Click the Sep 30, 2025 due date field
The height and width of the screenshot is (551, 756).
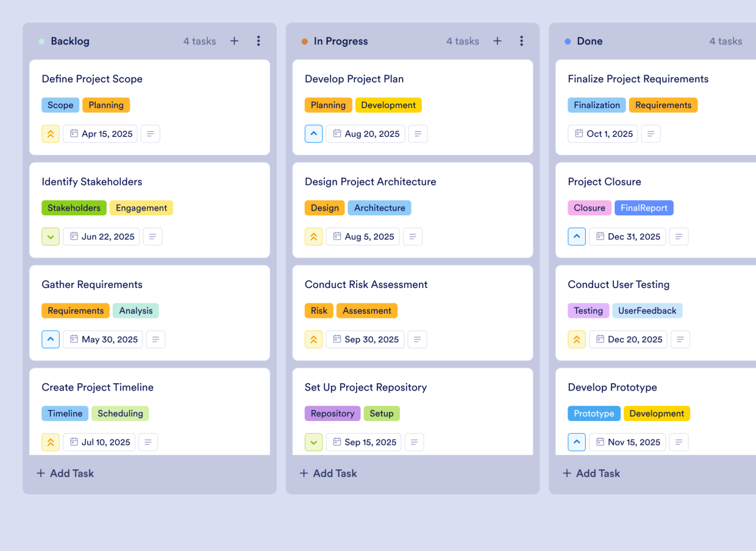point(365,339)
